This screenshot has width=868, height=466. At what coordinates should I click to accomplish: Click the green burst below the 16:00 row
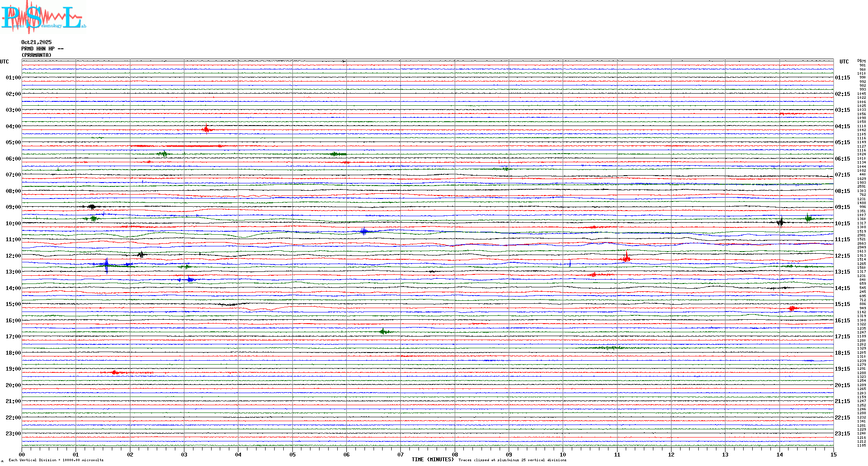pos(383,331)
